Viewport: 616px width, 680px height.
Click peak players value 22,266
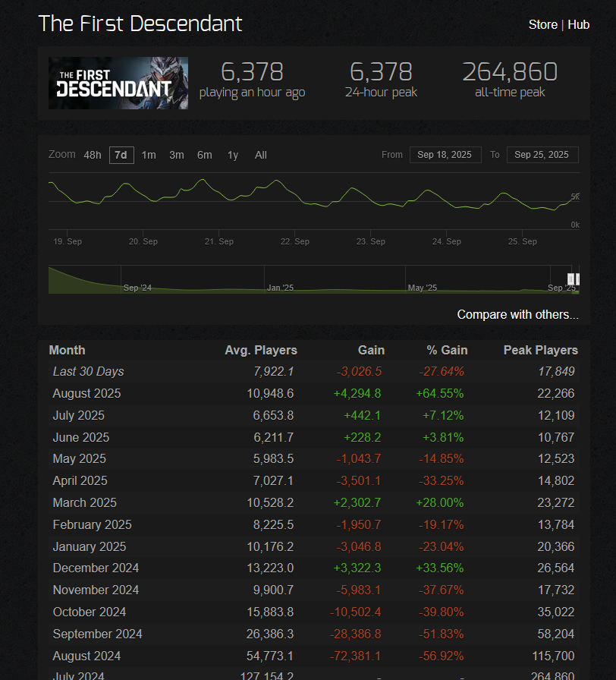click(x=556, y=393)
